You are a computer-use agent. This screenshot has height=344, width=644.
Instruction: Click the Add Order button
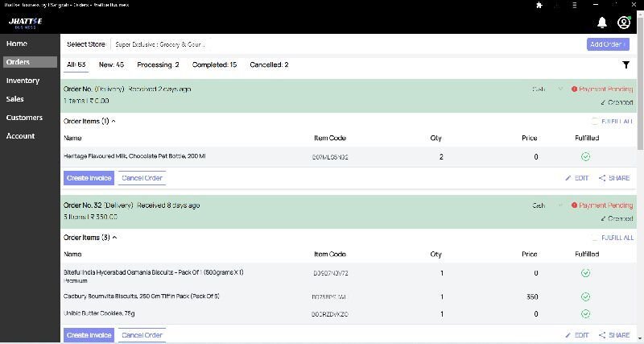point(607,44)
